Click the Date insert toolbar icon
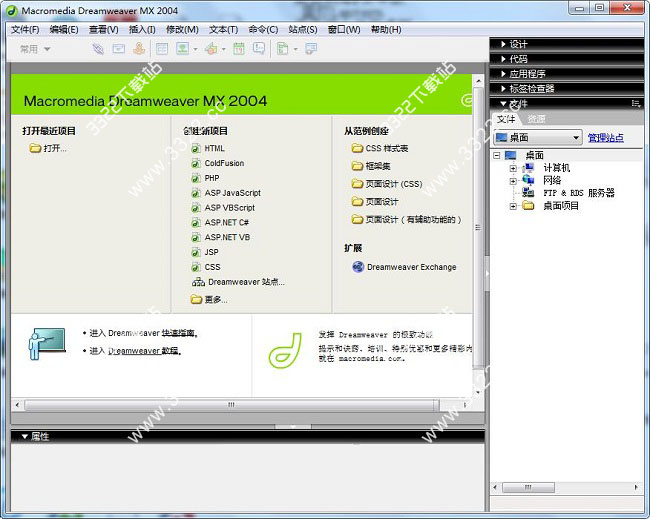The height and width of the screenshot is (519, 650). pos(239,49)
